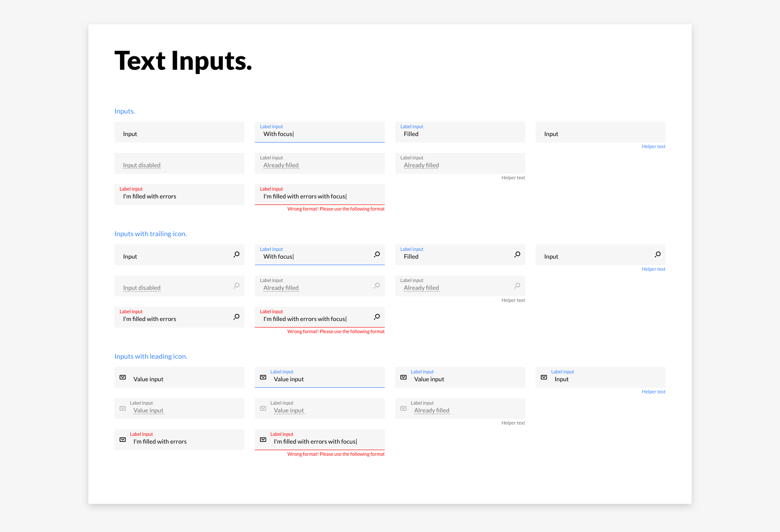Click envelope icon in leading-icon 'I'm filled with errors' field

123,440
